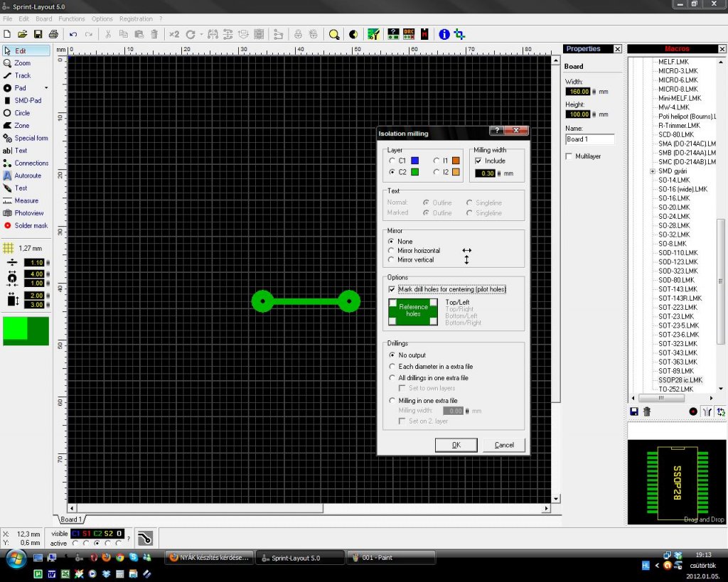Toggle Mark drill holes for centering checkbox
Image resolution: width=728 pixels, height=582 pixels.
tap(392, 289)
